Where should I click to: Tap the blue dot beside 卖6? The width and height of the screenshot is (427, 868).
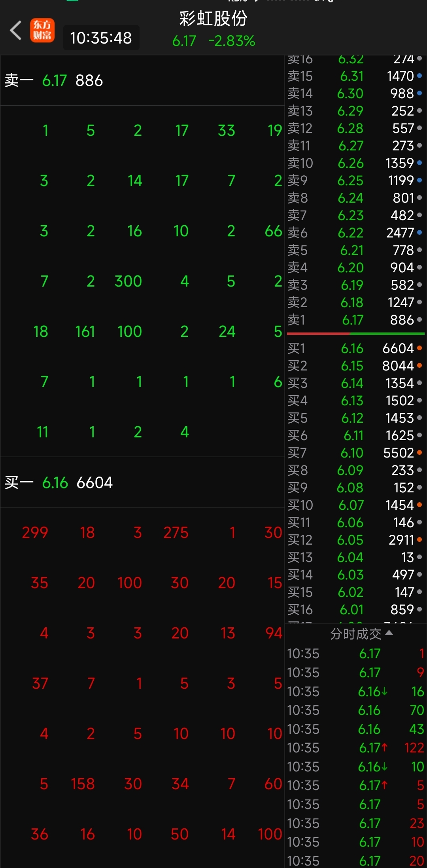coord(419,232)
